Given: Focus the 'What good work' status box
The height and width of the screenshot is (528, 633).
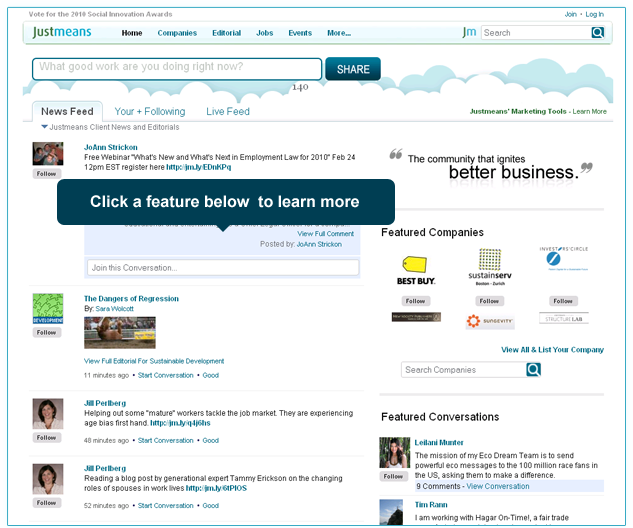Looking at the screenshot, I should (177, 69).
